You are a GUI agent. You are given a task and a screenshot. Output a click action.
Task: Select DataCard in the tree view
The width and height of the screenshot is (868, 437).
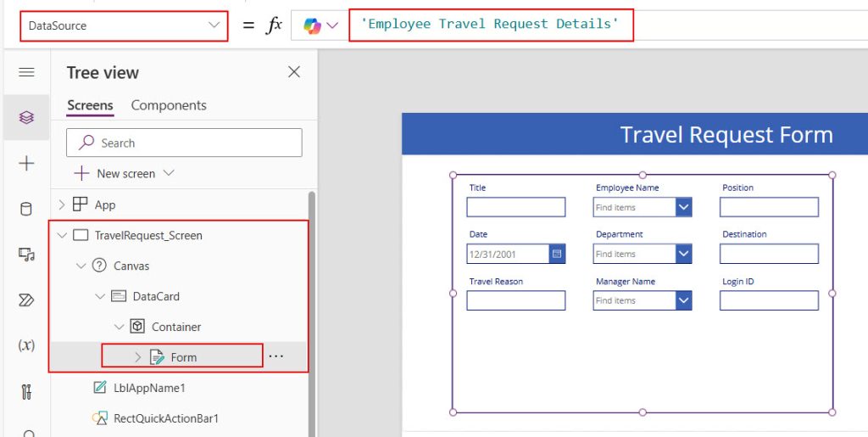tap(156, 296)
